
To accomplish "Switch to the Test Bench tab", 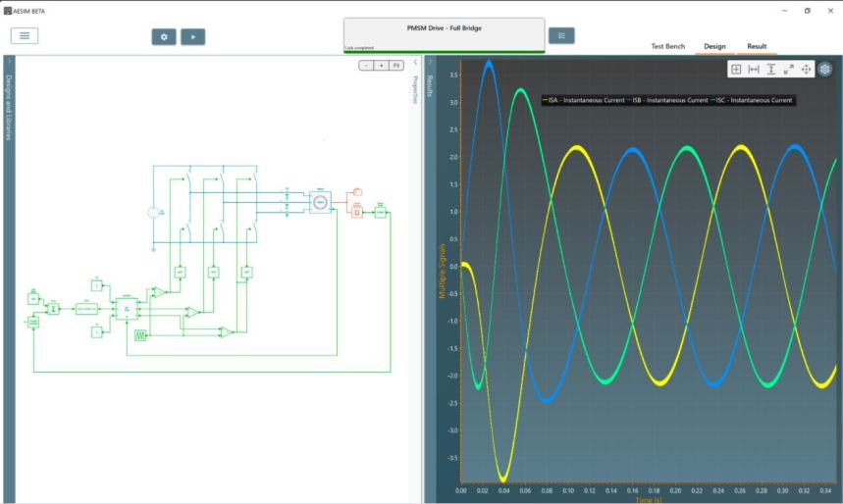I will click(x=667, y=46).
